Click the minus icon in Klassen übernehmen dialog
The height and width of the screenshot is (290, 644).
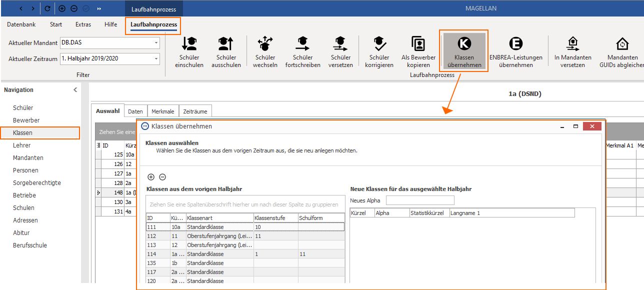click(x=162, y=177)
